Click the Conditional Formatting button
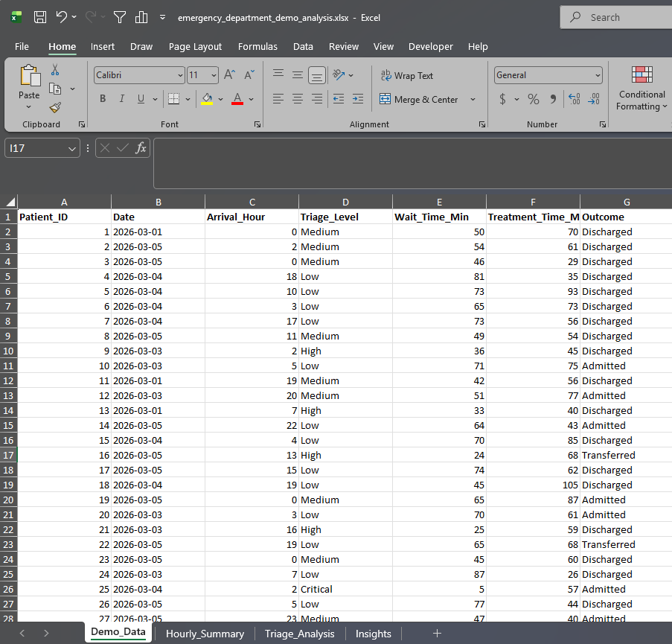The width and height of the screenshot is (672, 644). tap(641, 89)
